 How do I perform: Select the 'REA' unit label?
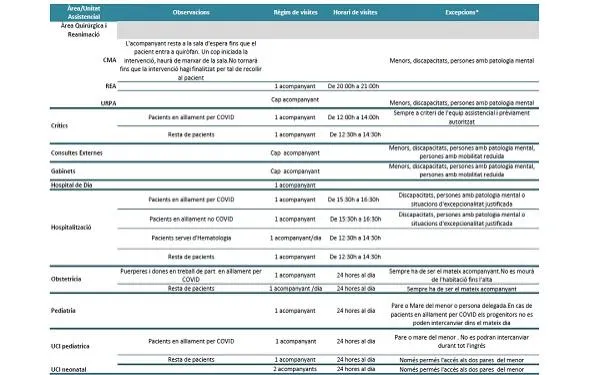tap(111, 86)
